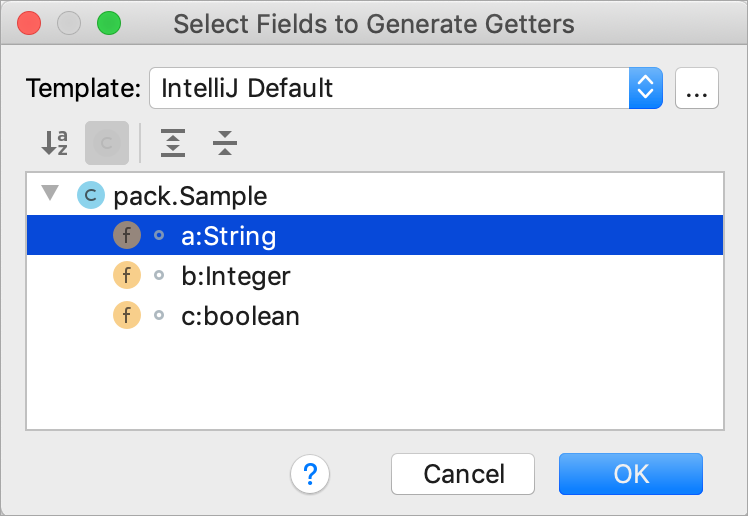Select field c:boolean in the list
This screenshot has height=516, width=748.
pos(375,315)
